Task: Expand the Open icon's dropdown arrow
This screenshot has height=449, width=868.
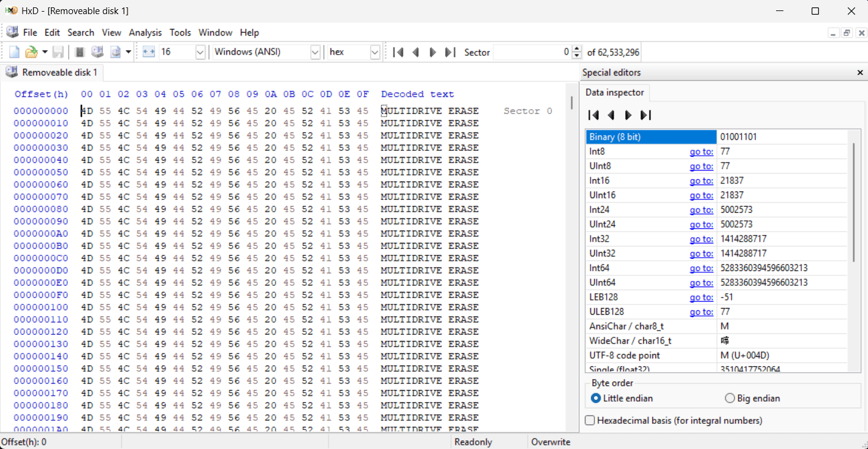Action: pyautogui.click(x=45, y=52)
